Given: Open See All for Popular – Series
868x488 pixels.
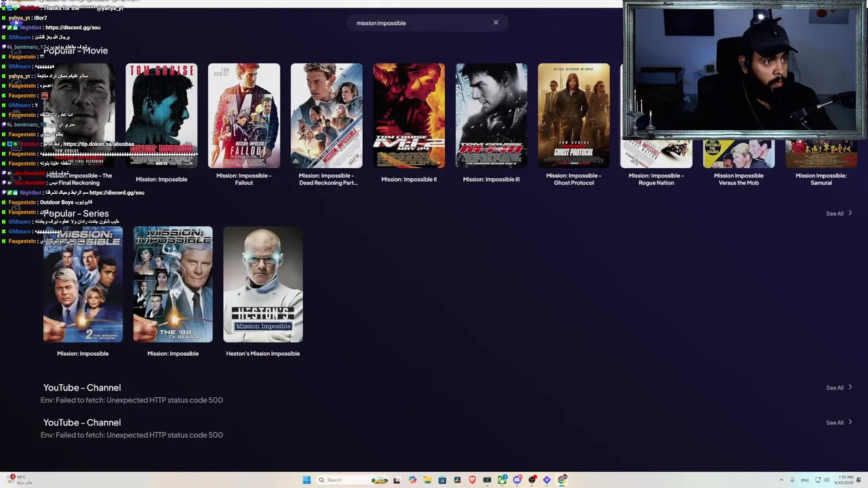Looking at the screenshot, I should (839, 213).
